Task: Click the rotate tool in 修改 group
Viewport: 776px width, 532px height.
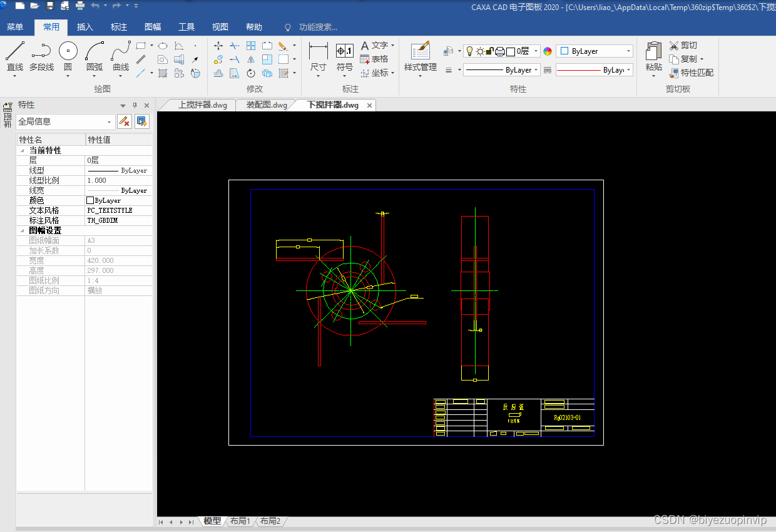Action: coord(251,73)
